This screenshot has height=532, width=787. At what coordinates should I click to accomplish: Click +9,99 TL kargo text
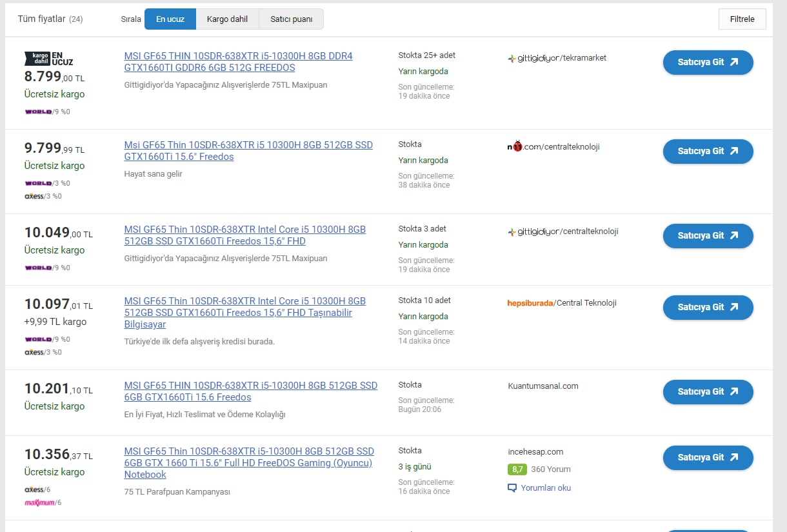click(55, 322)
